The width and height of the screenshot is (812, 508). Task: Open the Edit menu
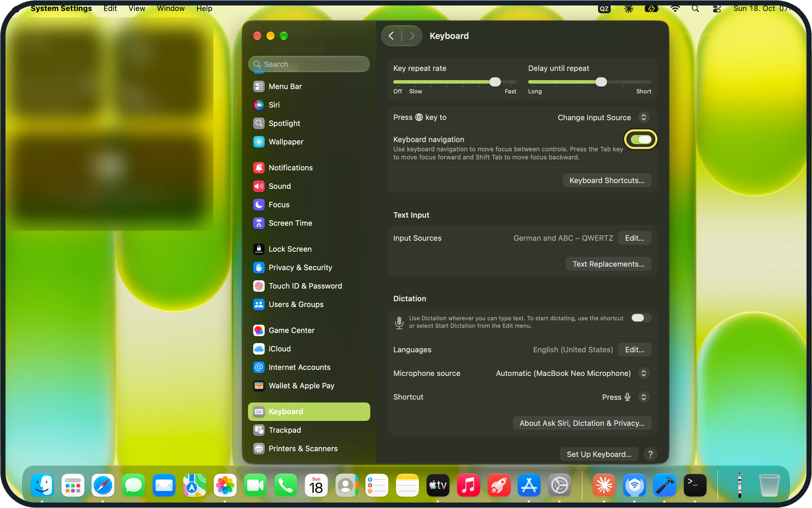click(x=110, y=8)
